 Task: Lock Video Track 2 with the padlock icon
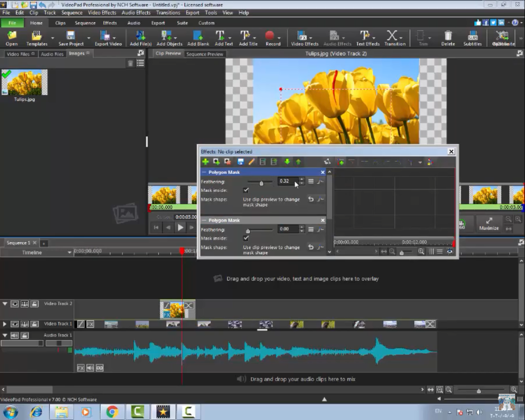[35, 304]
